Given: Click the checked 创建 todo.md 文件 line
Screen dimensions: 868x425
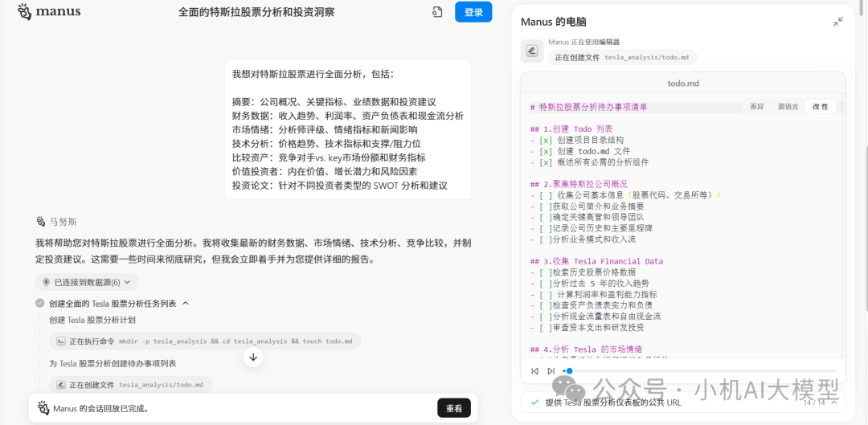Looking at the screenshot, I should (580, 151).
